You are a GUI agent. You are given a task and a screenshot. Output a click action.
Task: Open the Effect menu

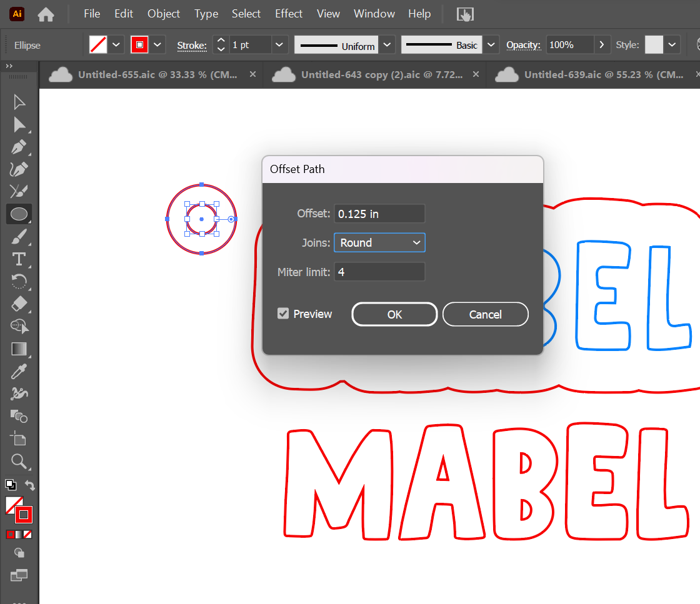click(x=289, y=14)
